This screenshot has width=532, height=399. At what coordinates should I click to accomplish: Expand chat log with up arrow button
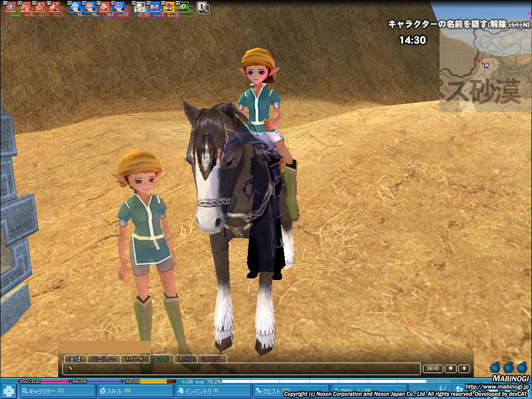(464, 368)
